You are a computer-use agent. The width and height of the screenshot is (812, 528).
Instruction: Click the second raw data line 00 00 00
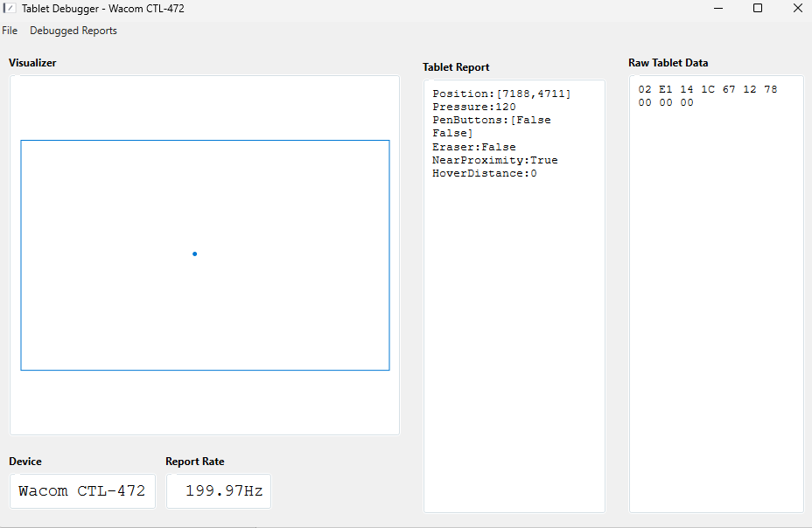click(x=666, y=102)
